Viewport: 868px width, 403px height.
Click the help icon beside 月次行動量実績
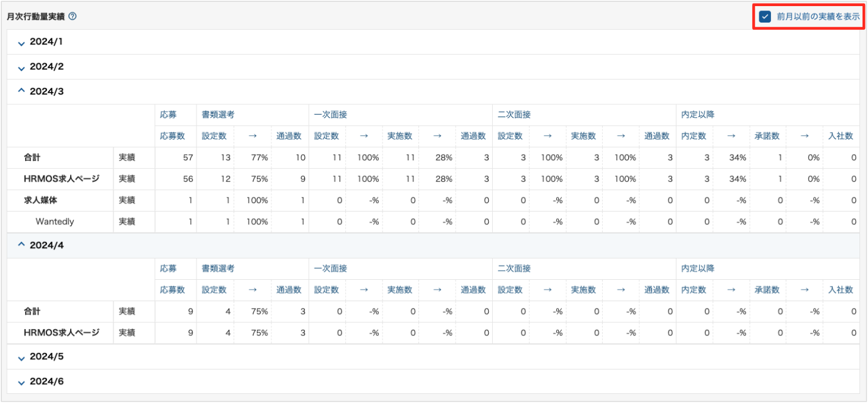pyautogui.click(x=73, y=16)
